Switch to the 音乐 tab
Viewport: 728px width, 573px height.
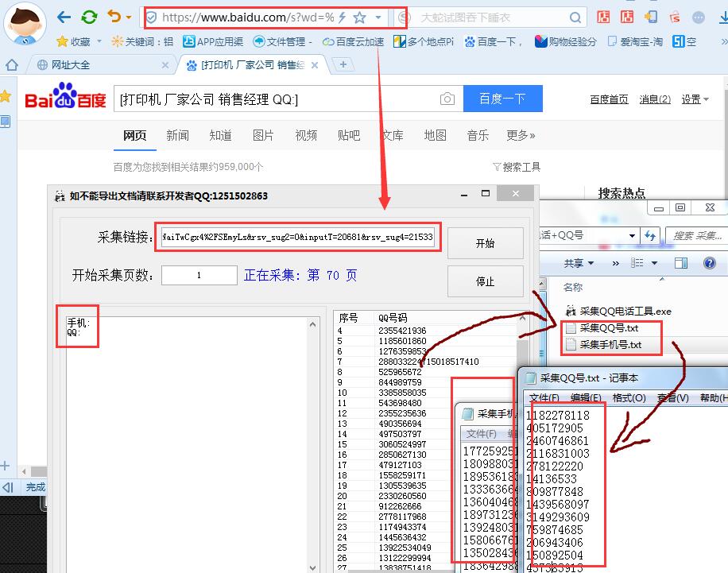(478, 135)
